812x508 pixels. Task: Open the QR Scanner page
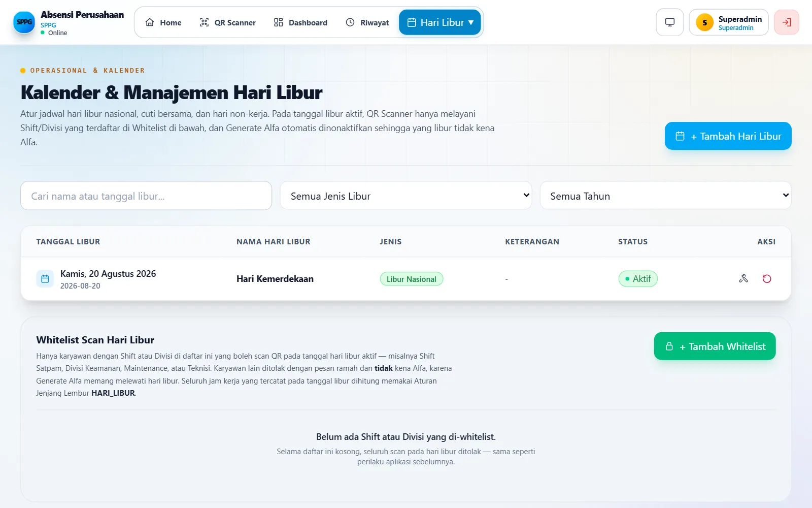pos(227,22)
